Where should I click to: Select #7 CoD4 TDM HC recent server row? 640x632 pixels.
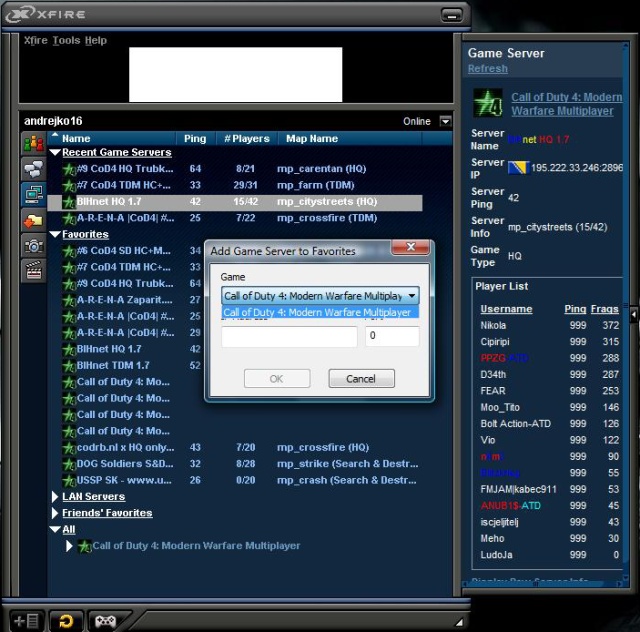tap(235, 185)
